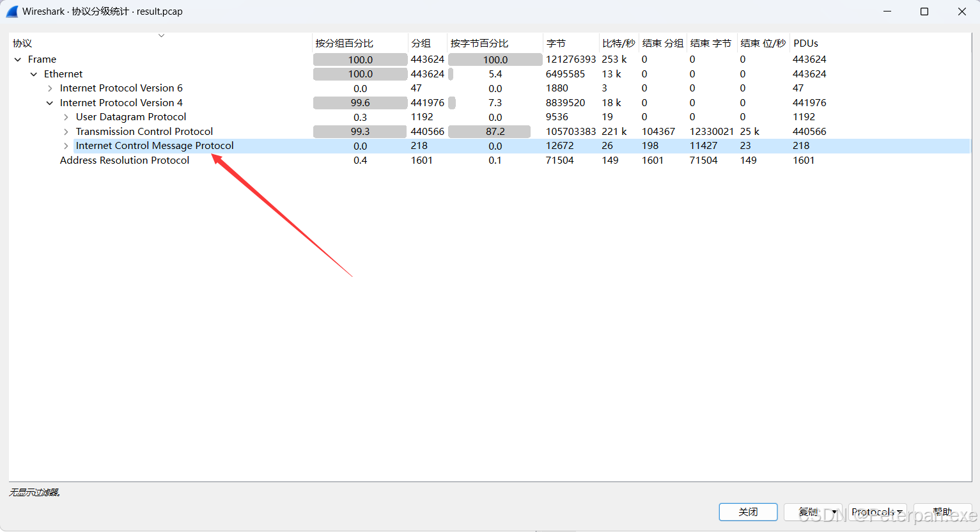Screen dimensions: 980x532
Task: Sort by 比特/秒 column header
Action: [x=618, y=43]
